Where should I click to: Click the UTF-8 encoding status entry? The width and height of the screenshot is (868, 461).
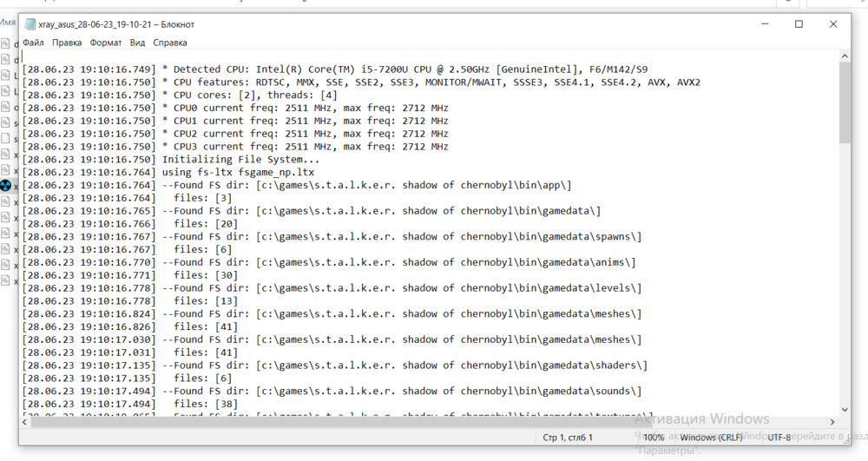pos(779,438)
